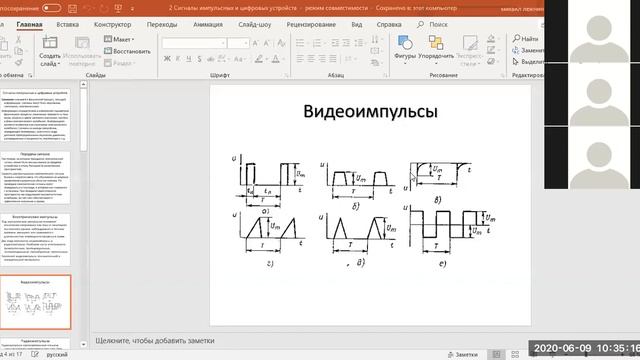Click the Поиск search box
640x360 pixels.
433,24
